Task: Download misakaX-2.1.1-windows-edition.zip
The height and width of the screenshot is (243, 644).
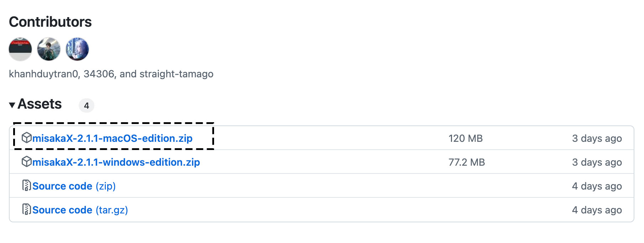Action: click(116, 162)
